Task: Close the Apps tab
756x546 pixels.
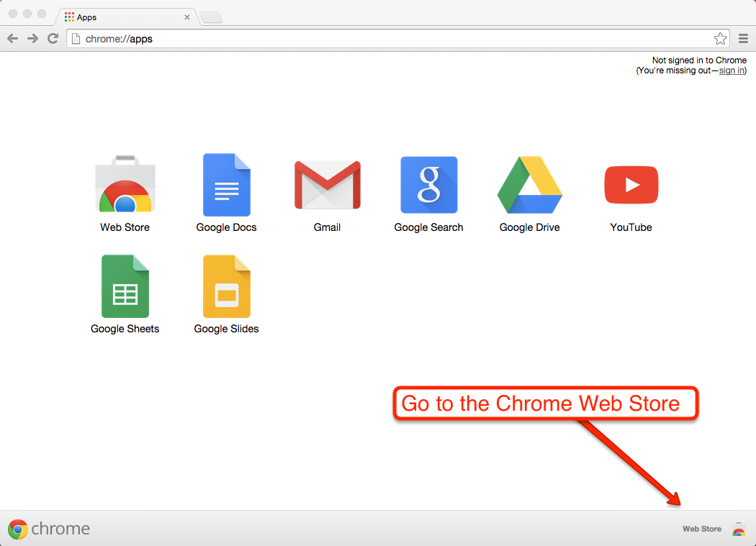Action: click(187, 17)
